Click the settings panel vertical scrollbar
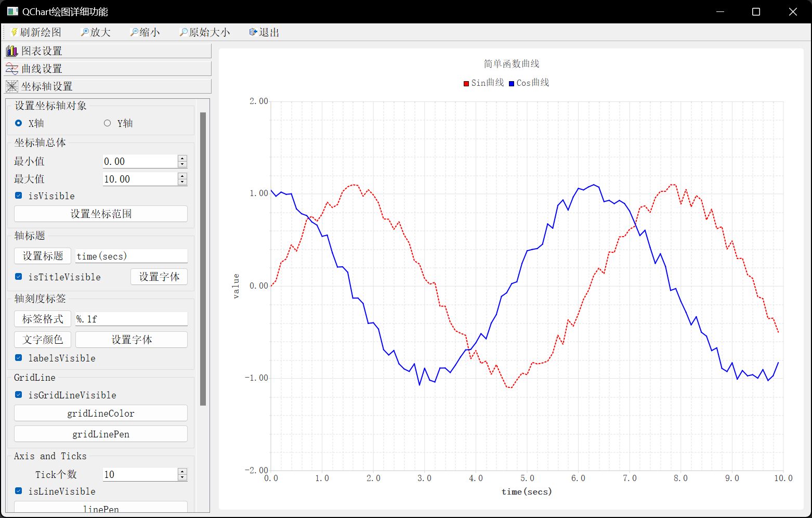The width and height of the screenshot is (812, 518). tap(203, 258)
